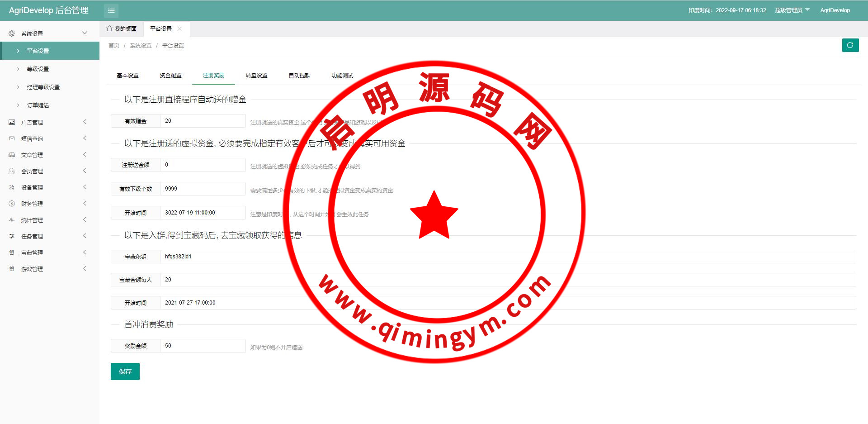This screenshot has width=868, height=424.
Task: Switch to the 资金配置 tab
Action: click(x=170, y=76)
